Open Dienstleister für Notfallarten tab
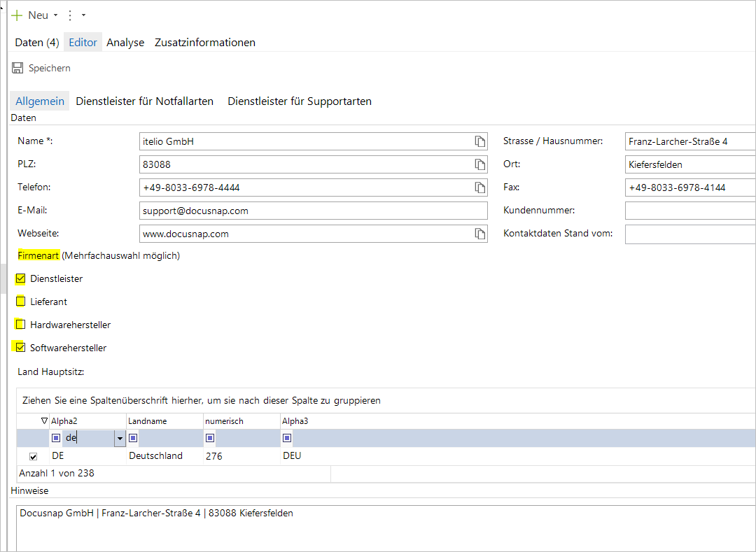 (x=145, y=101)
